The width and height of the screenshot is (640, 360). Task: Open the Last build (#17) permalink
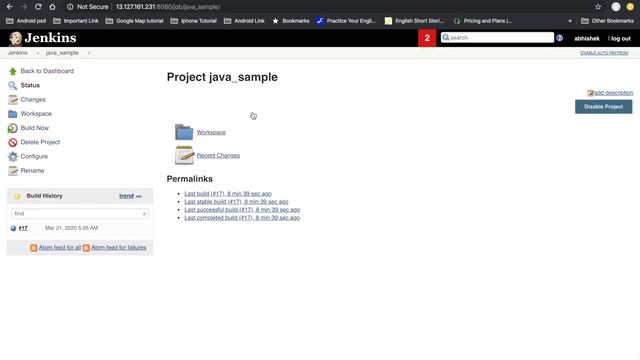(228, 194)
